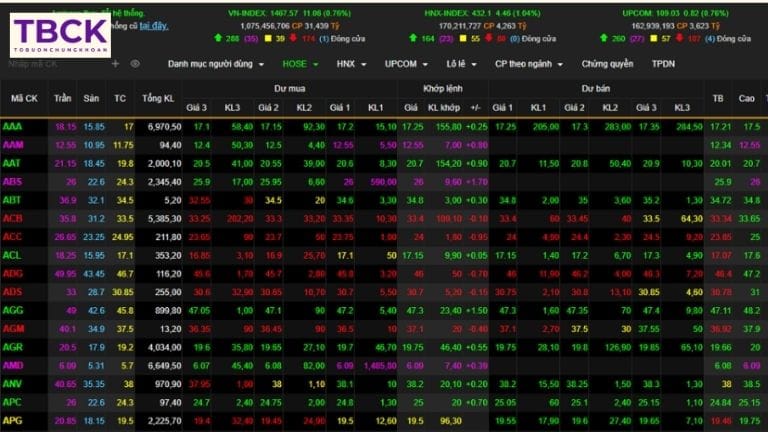Open the 'Chứng quyền' tab

[607, 63]
